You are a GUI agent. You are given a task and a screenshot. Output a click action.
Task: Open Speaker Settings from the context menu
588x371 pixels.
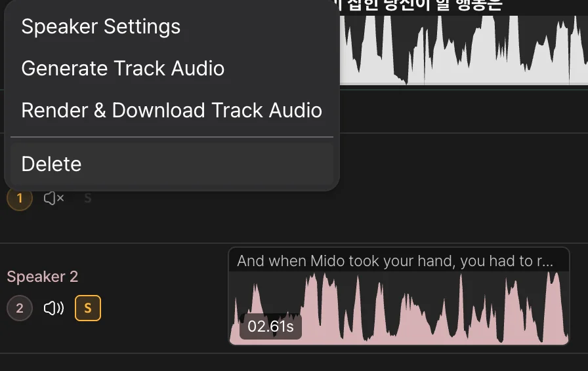click(x=100, y=27)
